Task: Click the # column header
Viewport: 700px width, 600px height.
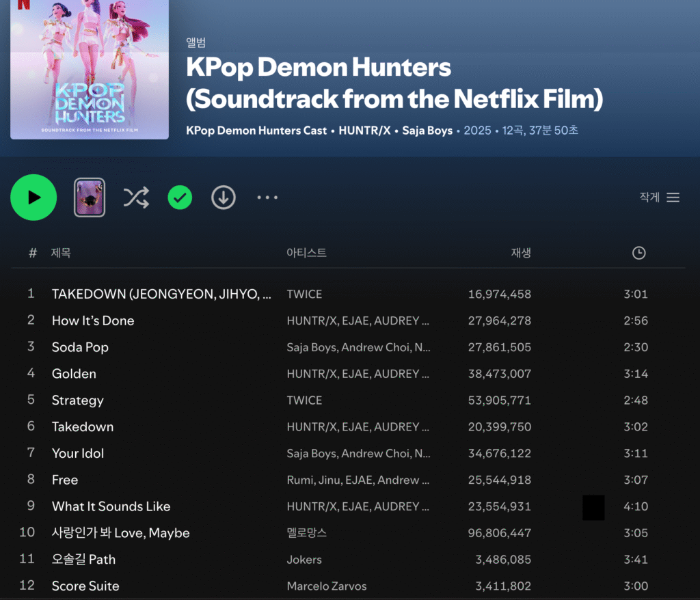Action: click(x=33, y=253)
